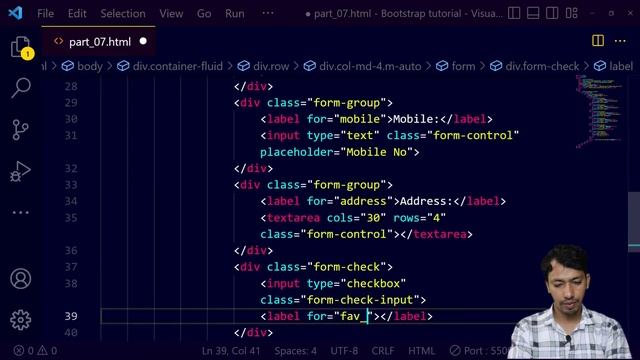
Task: Select label breadcrumb item
Action: tap(613, 66)
